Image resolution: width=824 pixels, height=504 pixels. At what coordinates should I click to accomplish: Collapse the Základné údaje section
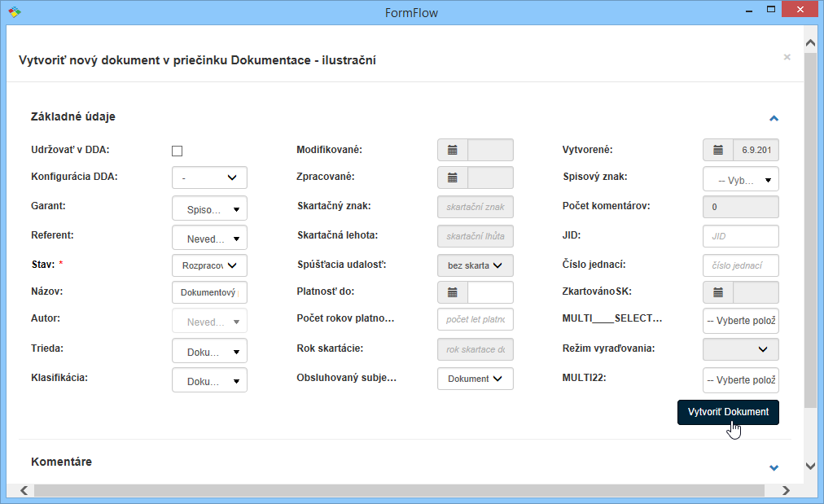click(774, 118)
